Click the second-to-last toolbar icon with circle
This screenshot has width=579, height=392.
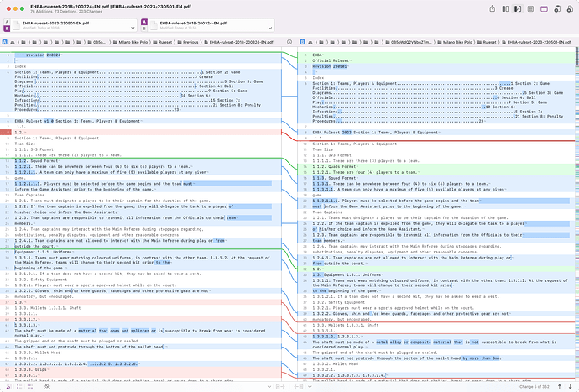[x=557, y=9]
